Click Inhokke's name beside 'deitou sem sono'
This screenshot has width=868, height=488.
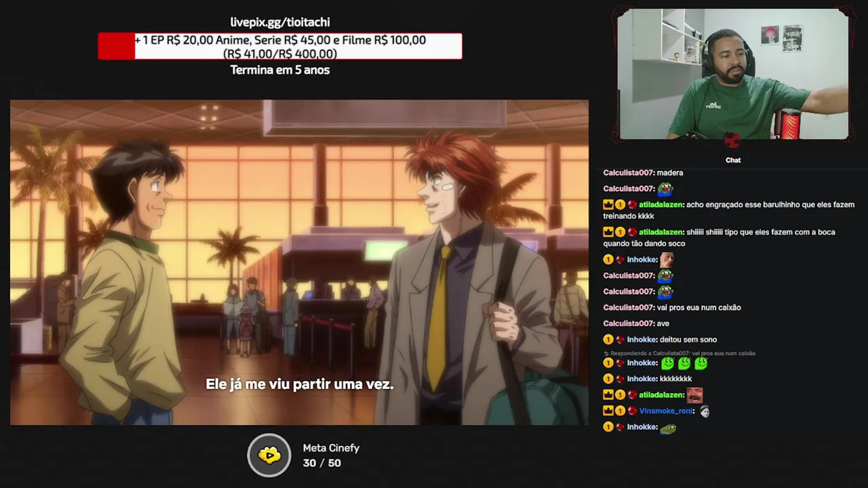(x=642, y=340)
